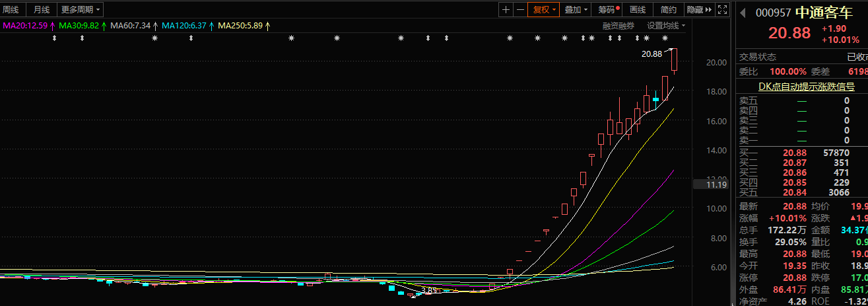
Task: Click the rightmost star event marker
Action: (665, 38)
